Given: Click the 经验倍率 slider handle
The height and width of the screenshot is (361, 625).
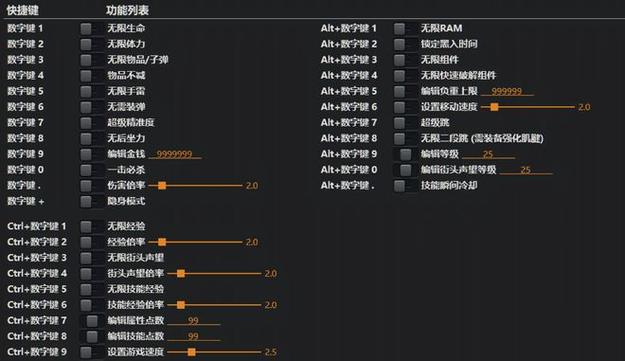Looking at the screenshot, I should pos(162,242).
